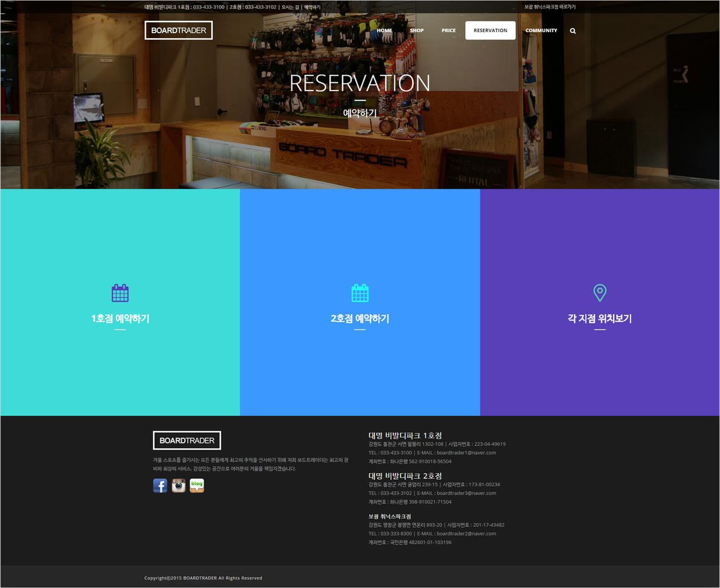
Task: Click the 보광 휘닉스파크점 footer heading
Action: [x=390, y=516]
